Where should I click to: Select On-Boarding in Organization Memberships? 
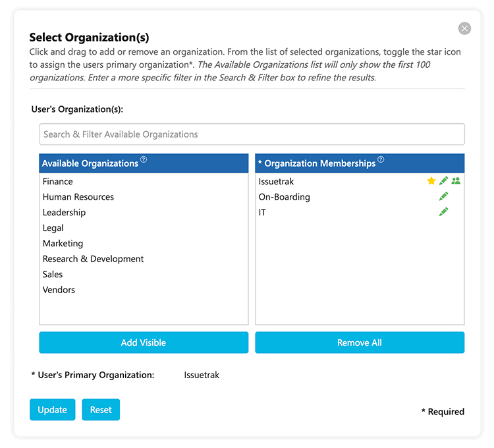click(x=360, y=197)
